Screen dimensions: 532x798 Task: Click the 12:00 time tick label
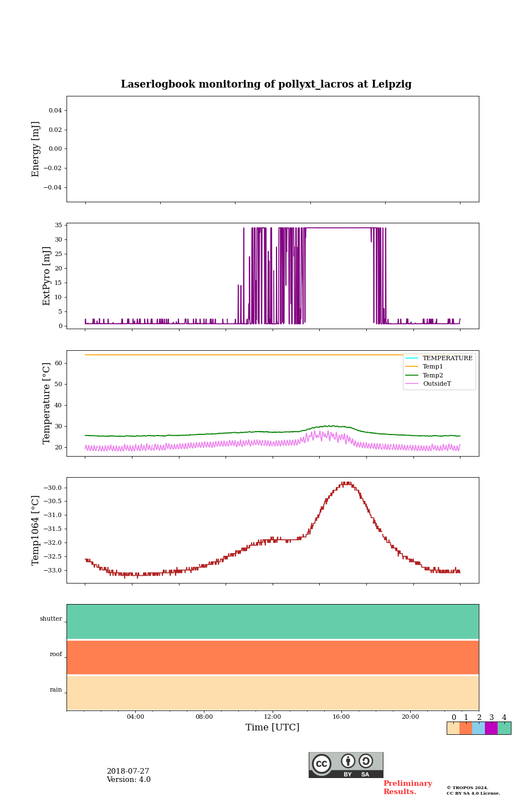[273, 717]
